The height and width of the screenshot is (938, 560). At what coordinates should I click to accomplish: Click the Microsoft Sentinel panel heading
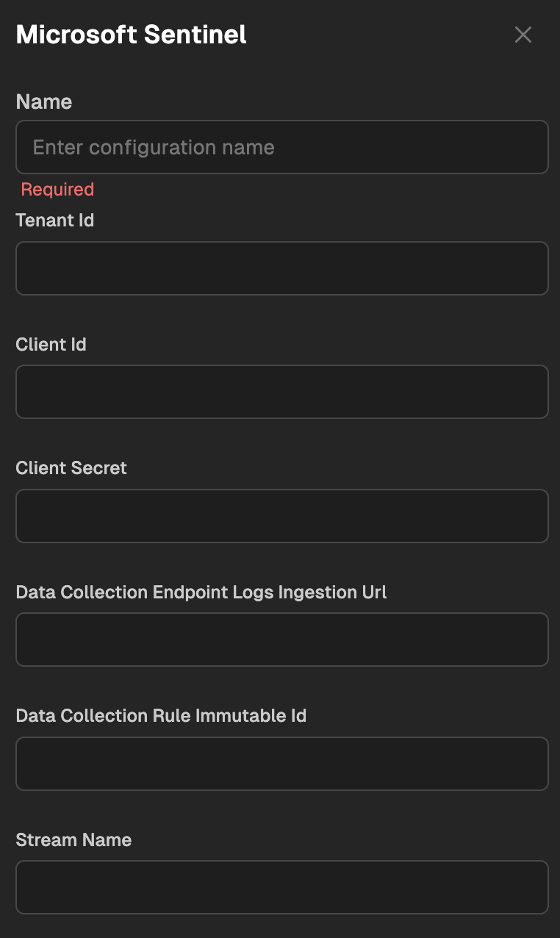132,35
